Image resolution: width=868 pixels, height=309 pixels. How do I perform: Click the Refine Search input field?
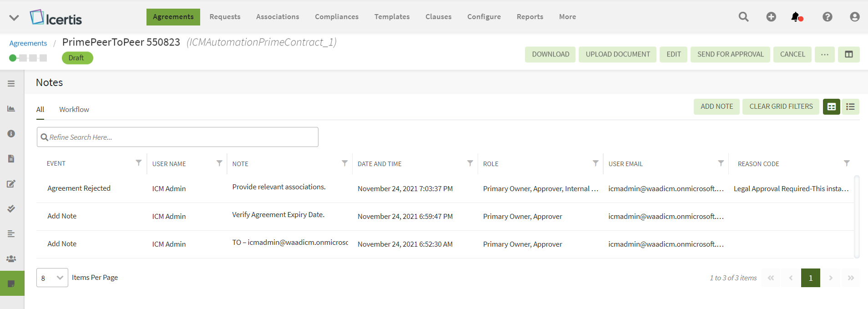177,137
